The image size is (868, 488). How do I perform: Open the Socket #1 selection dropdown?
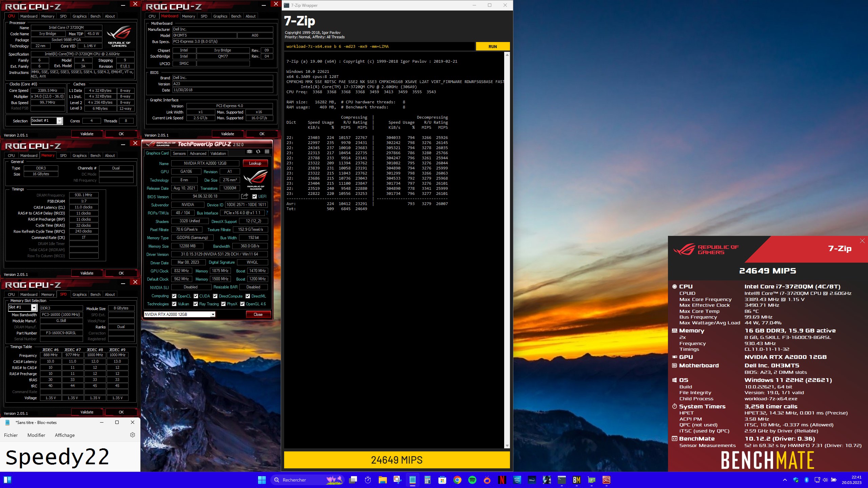pos(59,121)
